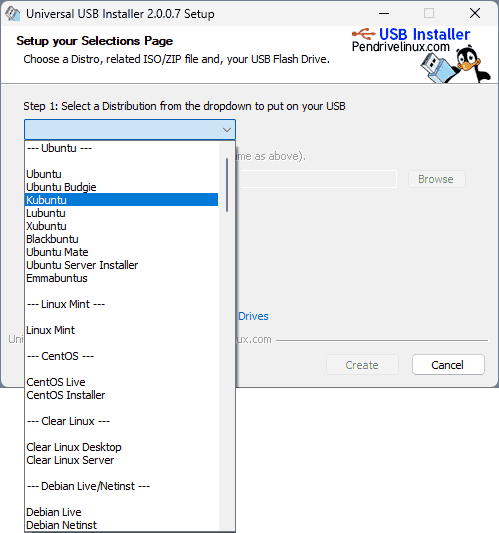Click the --- Clear Linux --- header row
Viewport: 499px width, 533px height.
(121, 421)
